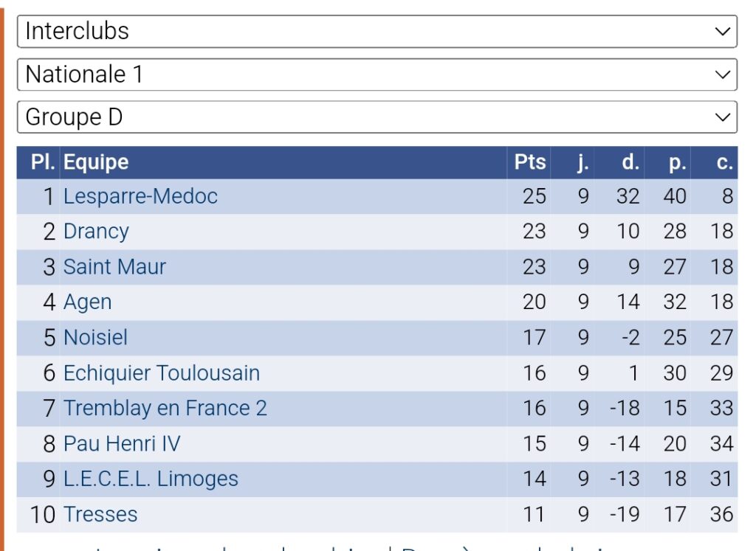Select the Saint Maur team
This screenshot has width=756, height=551.
tap(114, 267)
